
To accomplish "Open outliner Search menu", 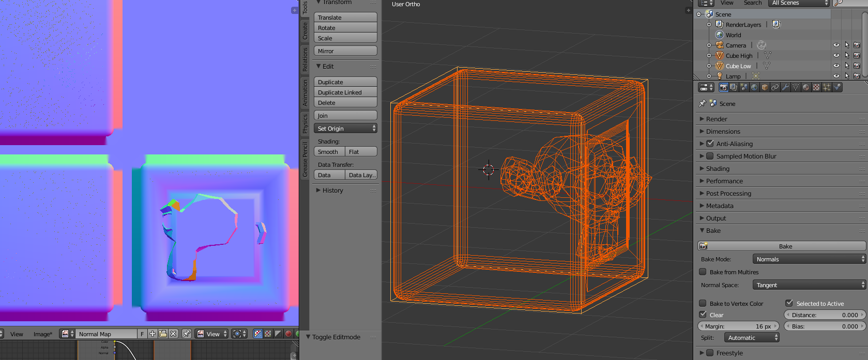I will coord(753,3).
